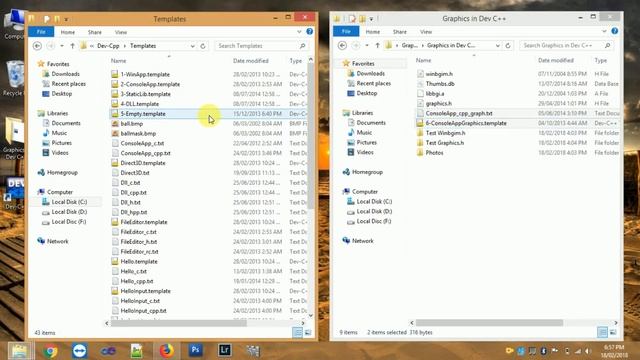Viewport: 640px width, 360px height.
Task: Switch Graphics window to details view
Action: click(602, 332)
